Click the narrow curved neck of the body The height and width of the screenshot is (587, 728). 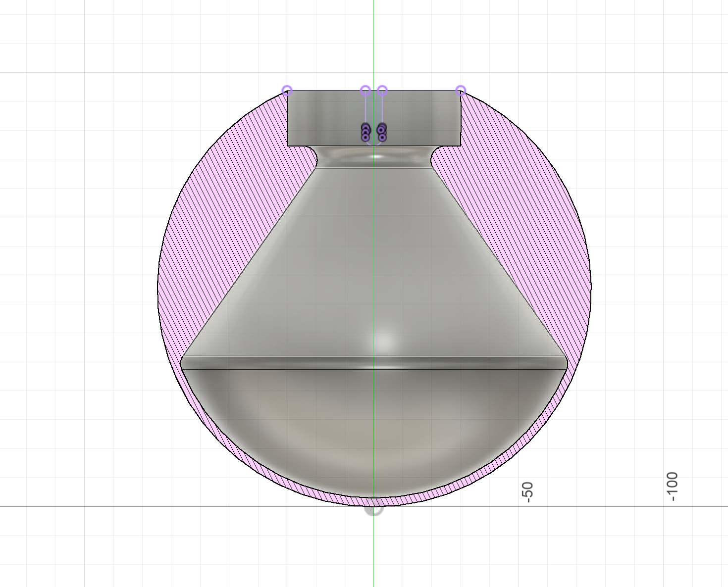pyautogui.click(x=347, y=157)
